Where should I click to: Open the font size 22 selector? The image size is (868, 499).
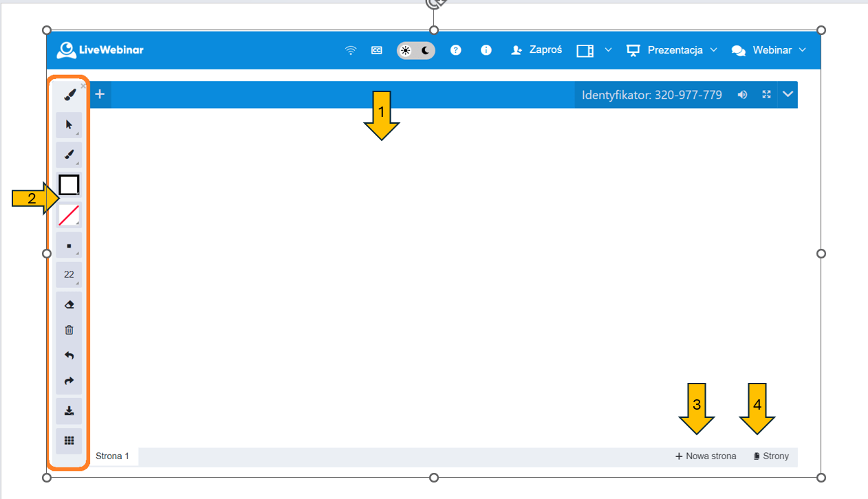(x=69, y=274)
